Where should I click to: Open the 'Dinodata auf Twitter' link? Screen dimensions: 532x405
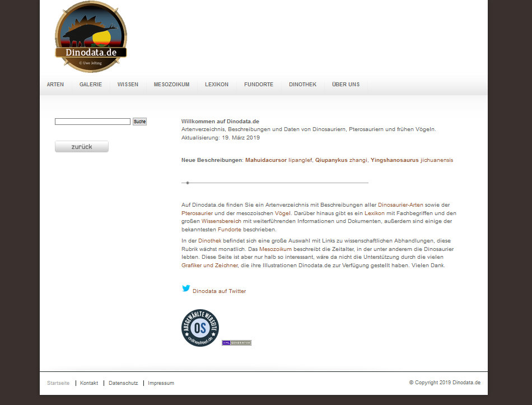click(219, 291)
